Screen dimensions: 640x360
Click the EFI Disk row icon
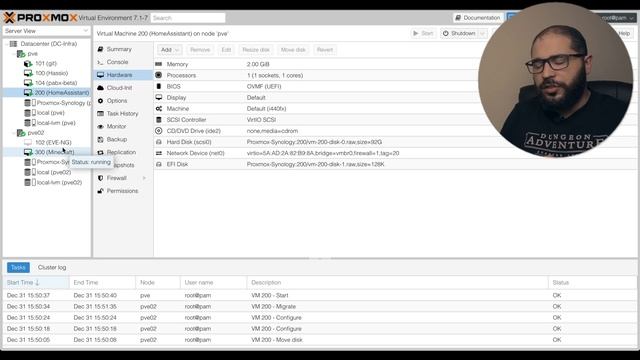(159, 164)
